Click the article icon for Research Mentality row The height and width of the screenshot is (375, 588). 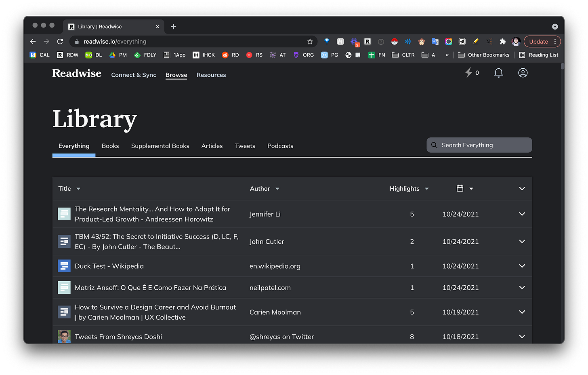[x=64, y=214]
